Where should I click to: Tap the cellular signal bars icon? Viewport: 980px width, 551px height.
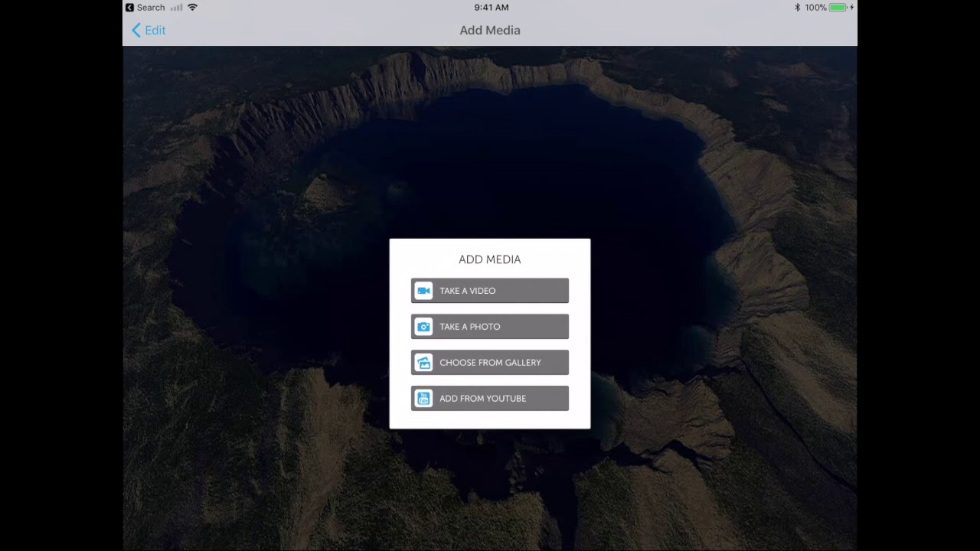[x=176, y=8]
